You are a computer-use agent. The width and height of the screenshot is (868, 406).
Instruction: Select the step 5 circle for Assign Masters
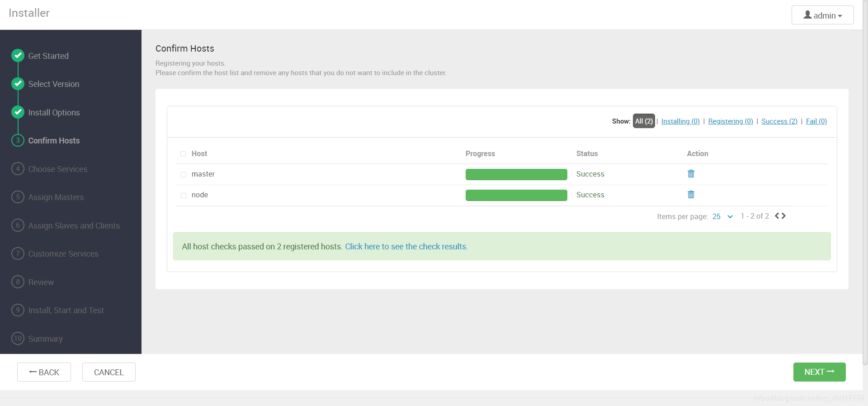[x=18, y=197]
